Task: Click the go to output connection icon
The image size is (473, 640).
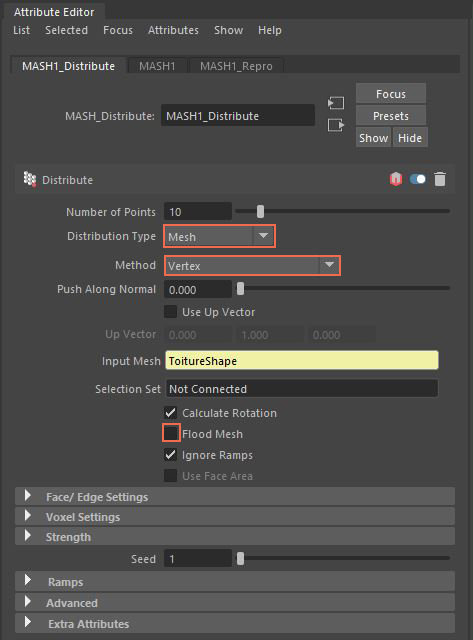Action: pyautogui.click(x=336, y=125)
